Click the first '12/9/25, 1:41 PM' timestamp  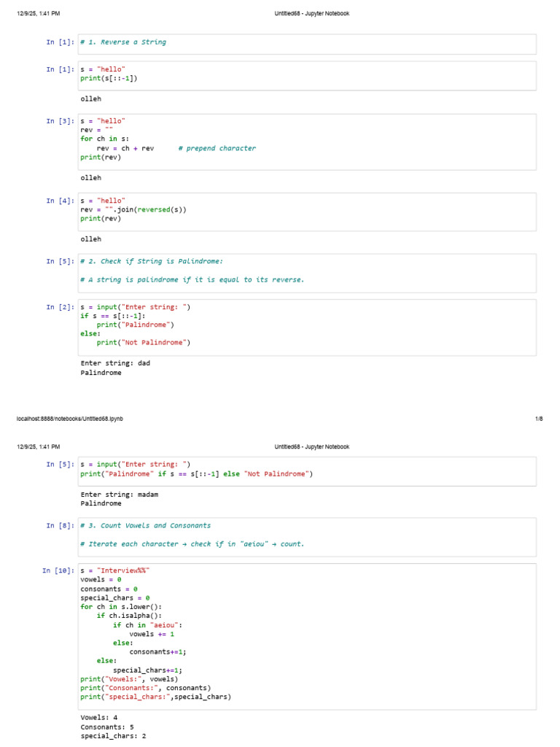coord(39,13)
